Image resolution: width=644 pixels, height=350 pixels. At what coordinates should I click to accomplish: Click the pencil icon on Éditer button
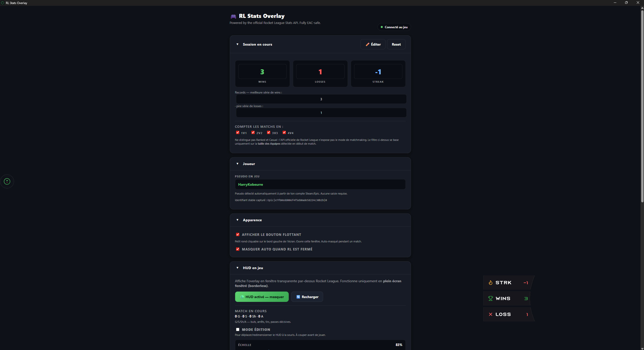[367, 44]
